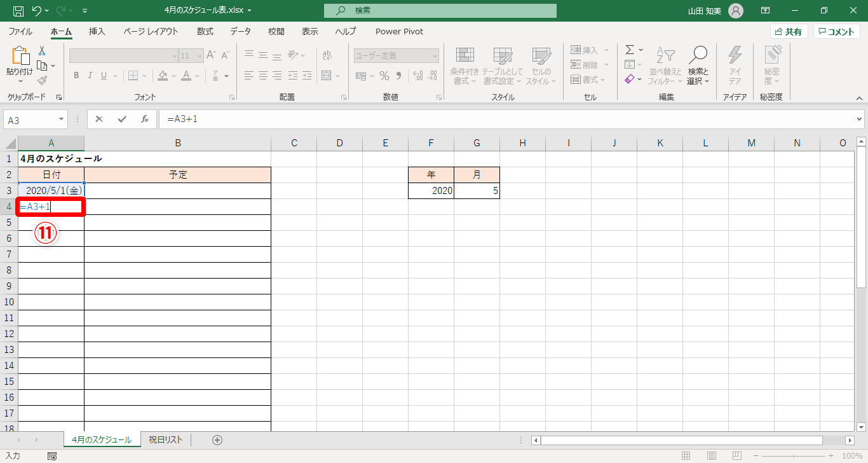Viewport: 868px width, 463px height.
Task: Confirm the formula with the checkmark icon
Action: pos(122,119)
